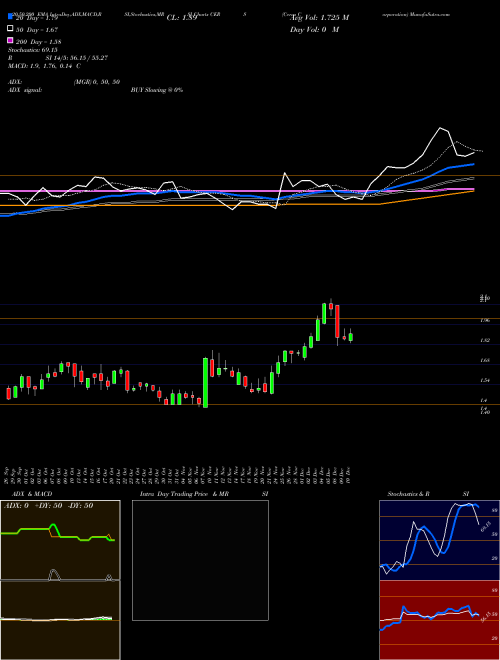Open the empty Intra Day Trading chart box

200,560
